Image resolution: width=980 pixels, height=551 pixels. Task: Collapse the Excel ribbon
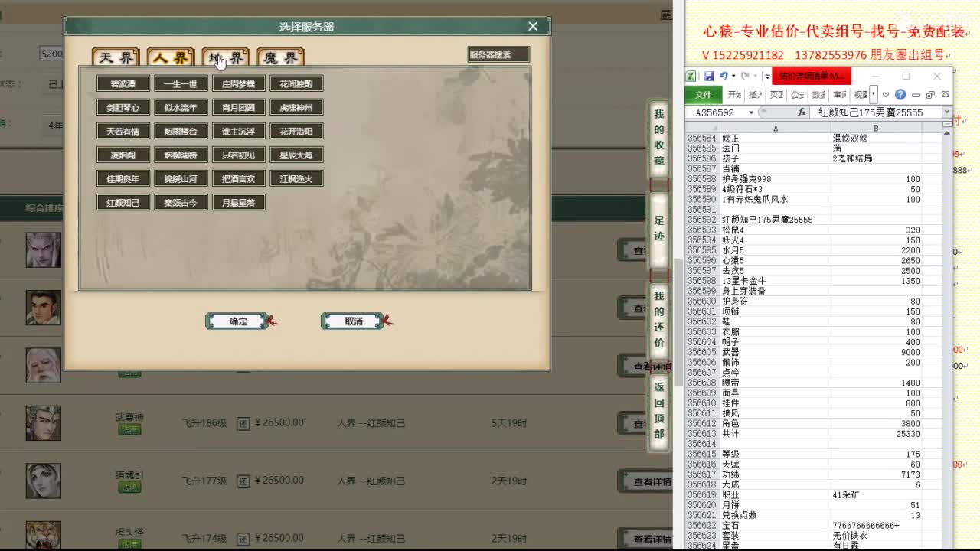pos(887,95)
